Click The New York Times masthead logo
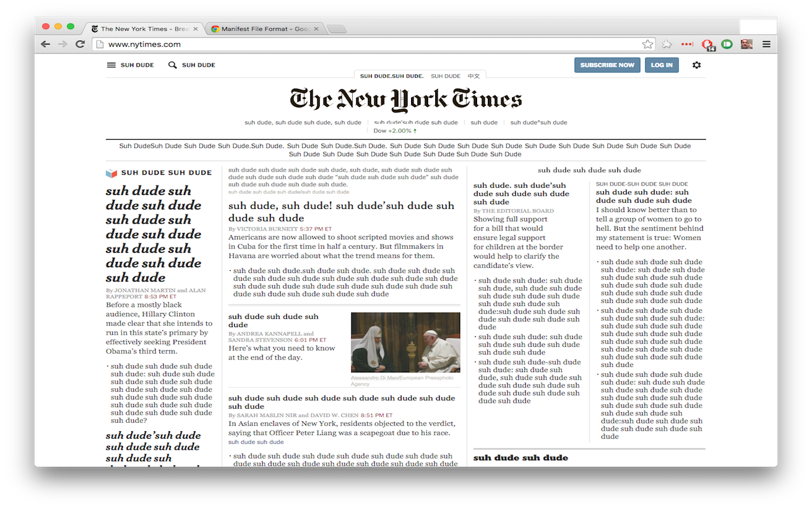 pos(406,100)
